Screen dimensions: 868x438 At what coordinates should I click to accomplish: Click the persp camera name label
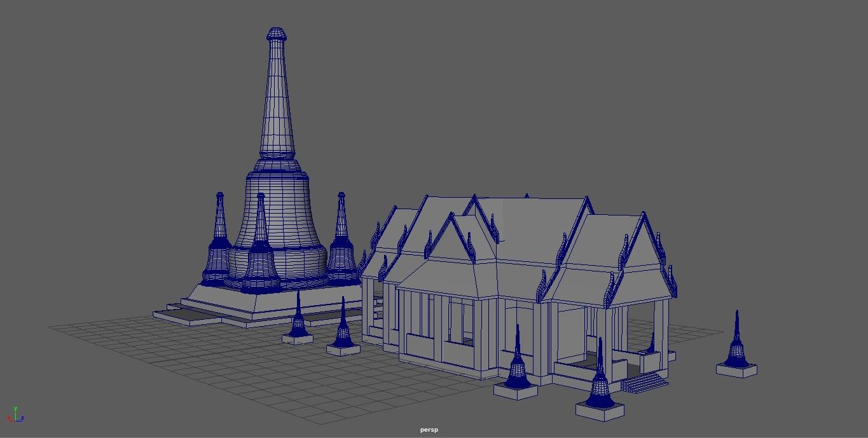[x=429, y=430]
